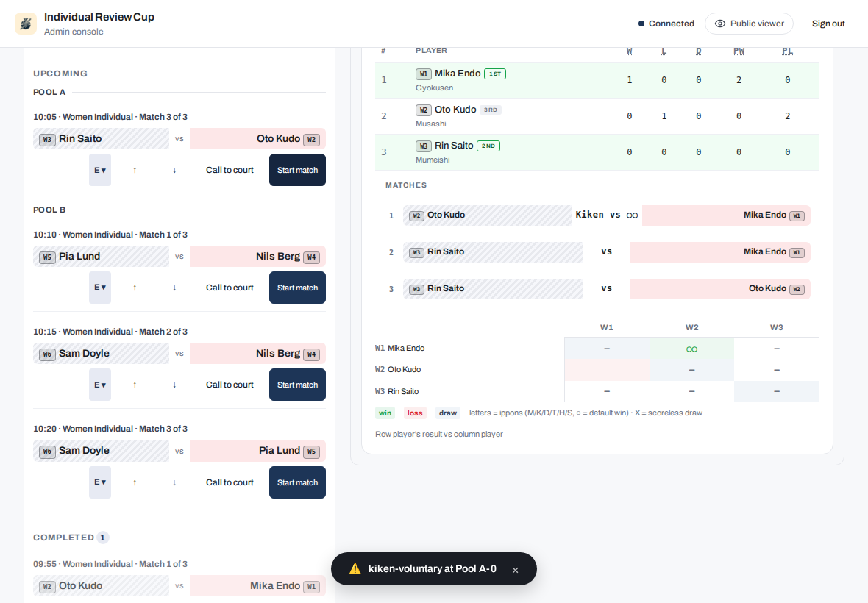Click the loss legend chip

point(415,413)
